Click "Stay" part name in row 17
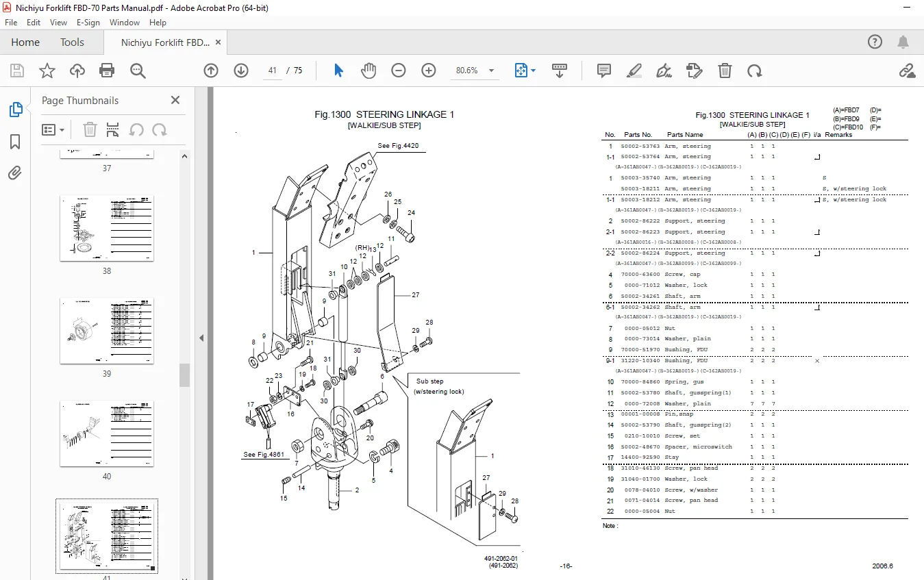Image resolution: width=924 pixels, height=580 pixels. coord(671,457)
